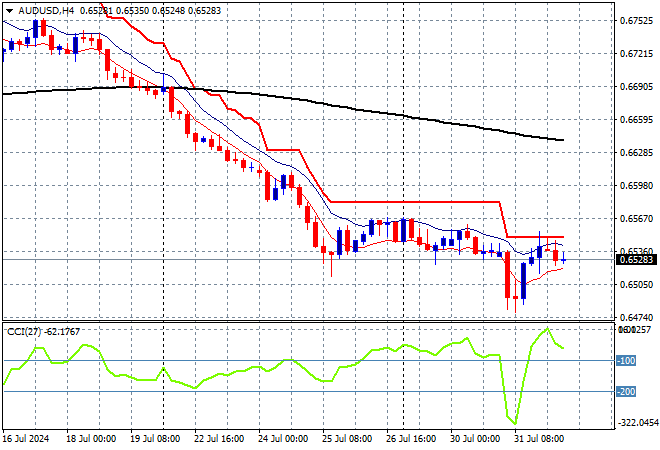660x450 pixels.
Task: Click the -100 CCI level label
Action: [x=626, y=361]
